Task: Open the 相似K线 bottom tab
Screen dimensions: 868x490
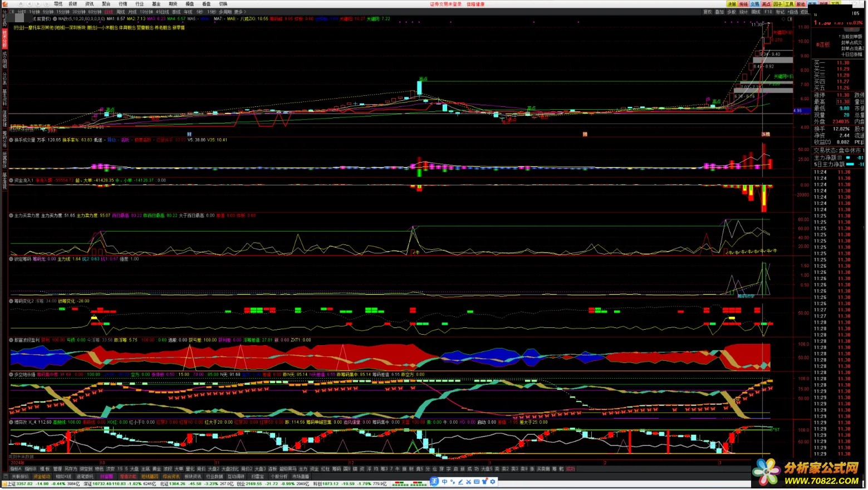Action: 63,477
